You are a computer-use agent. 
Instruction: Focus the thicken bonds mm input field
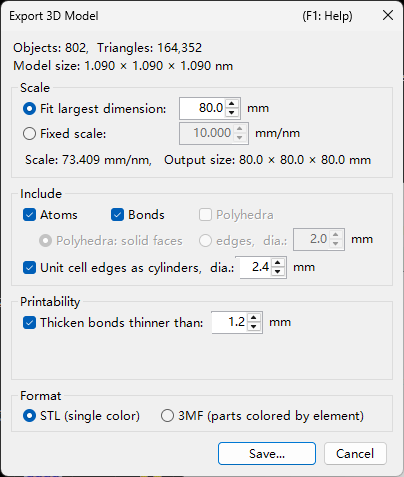click(x=230, y=322)
